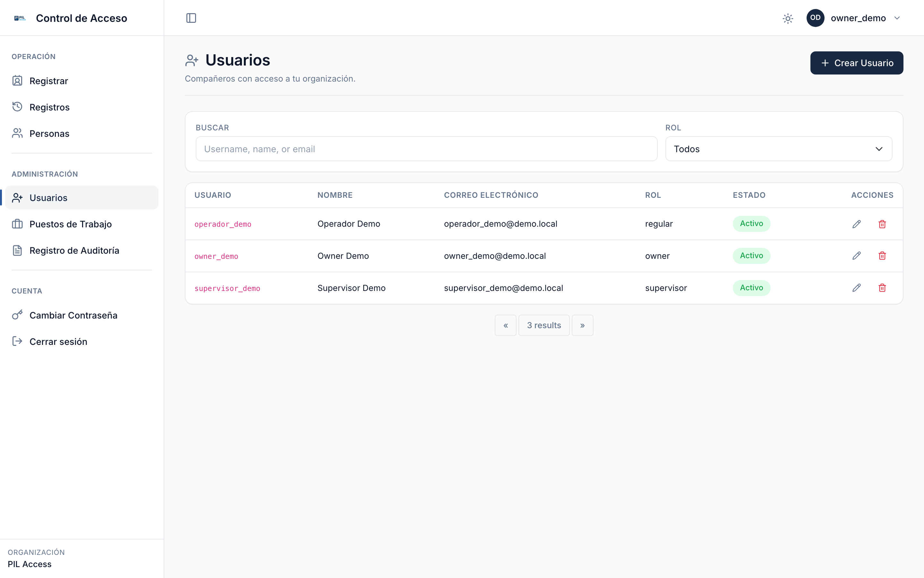Click the Registros history icon
924x578 pixels.
17,107
